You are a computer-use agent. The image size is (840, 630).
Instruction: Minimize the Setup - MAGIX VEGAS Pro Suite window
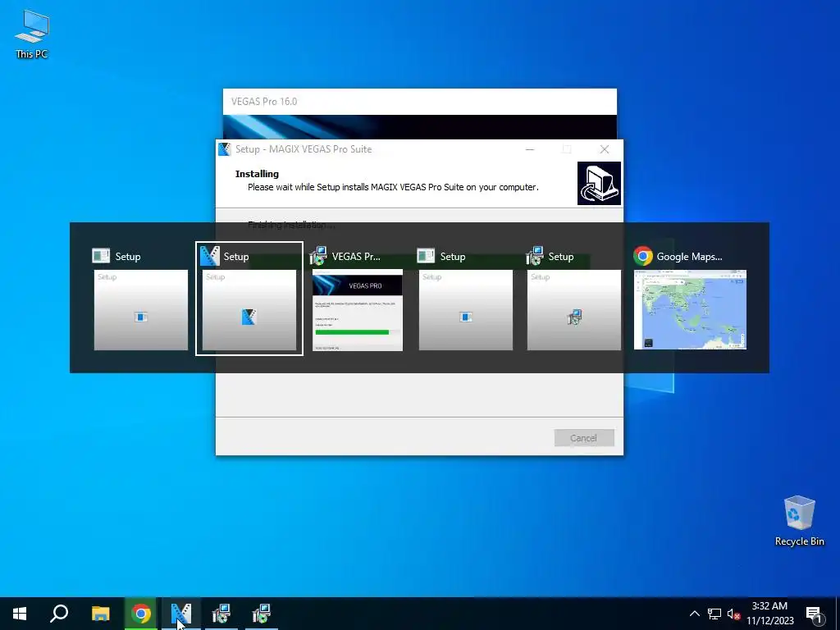[530, 149]
